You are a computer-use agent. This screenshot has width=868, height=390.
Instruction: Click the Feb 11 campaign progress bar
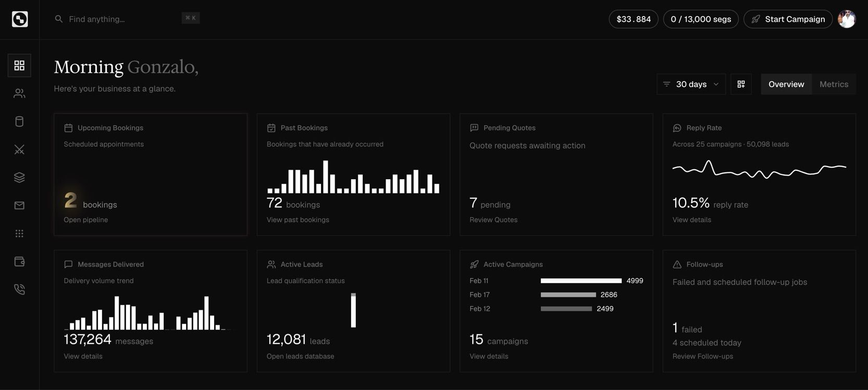click(581, 281)
